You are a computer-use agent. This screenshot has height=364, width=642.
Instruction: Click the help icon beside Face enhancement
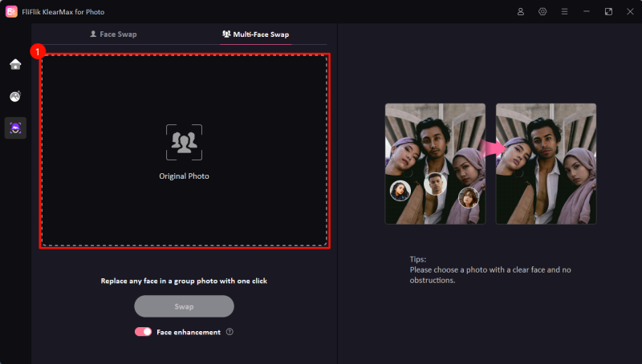[230, 332]
